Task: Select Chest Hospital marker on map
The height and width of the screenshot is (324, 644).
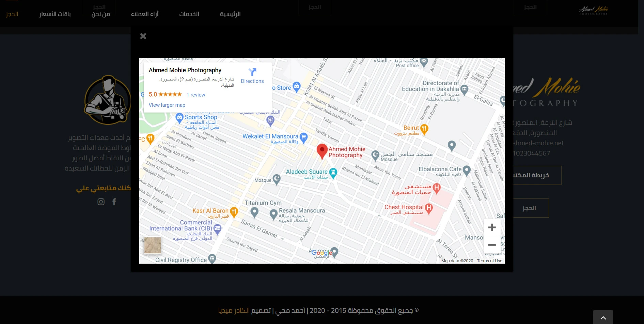Action: (429, 208)
